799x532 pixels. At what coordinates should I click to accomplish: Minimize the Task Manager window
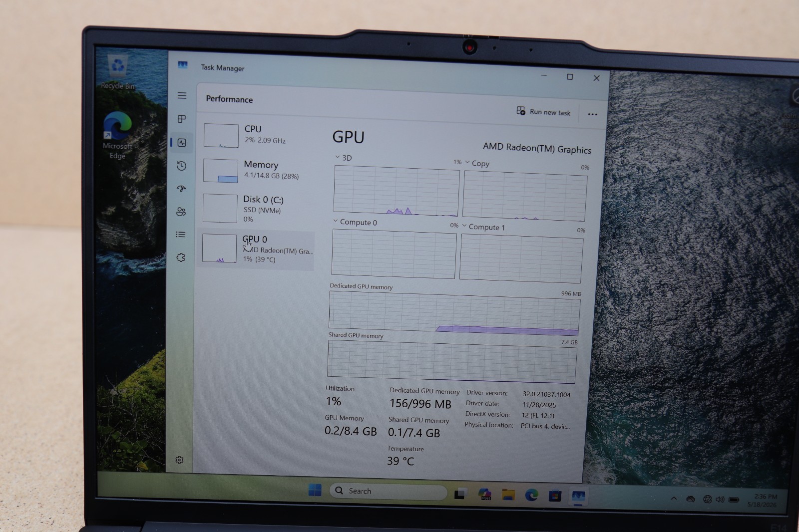[x=544, y=75]
